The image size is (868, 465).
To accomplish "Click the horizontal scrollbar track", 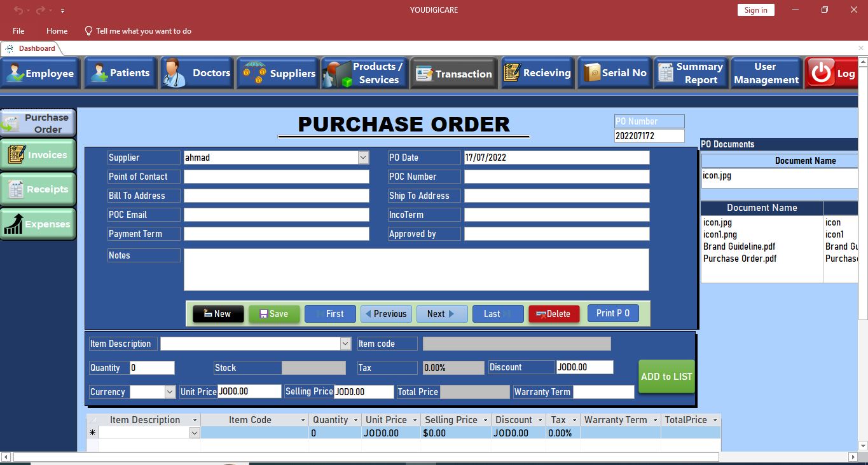I will (x=782, y=457).
